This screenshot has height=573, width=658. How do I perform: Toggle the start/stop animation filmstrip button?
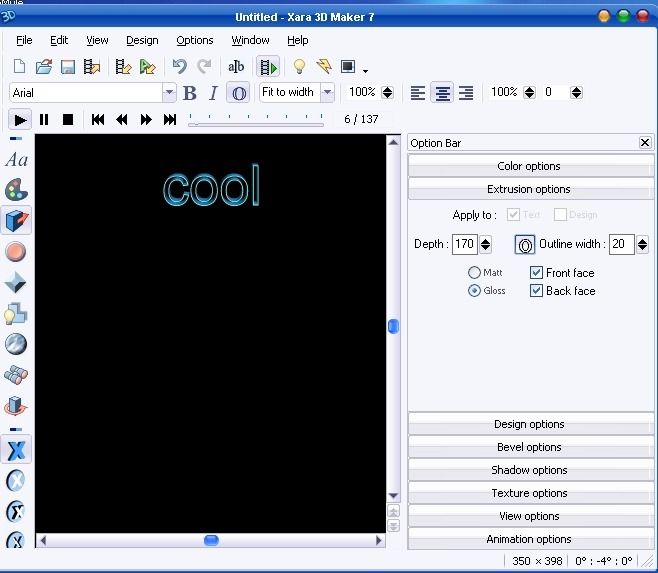[268, 67]
